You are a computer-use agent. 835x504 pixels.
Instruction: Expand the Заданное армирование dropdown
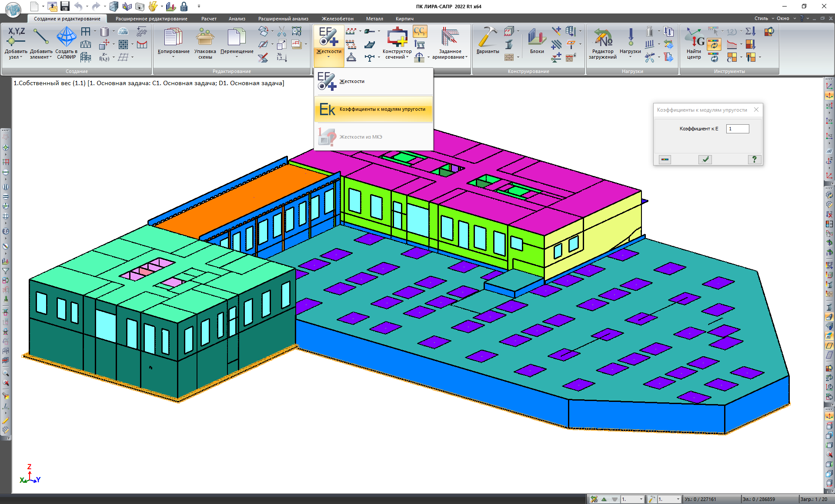[x=466, y=57]
